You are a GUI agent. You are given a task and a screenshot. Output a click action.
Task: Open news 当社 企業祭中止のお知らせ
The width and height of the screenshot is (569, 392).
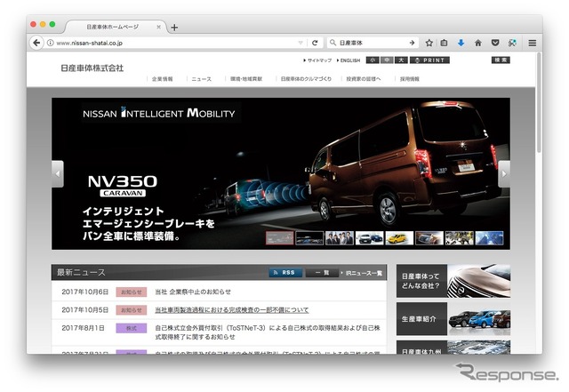(193, 292)
